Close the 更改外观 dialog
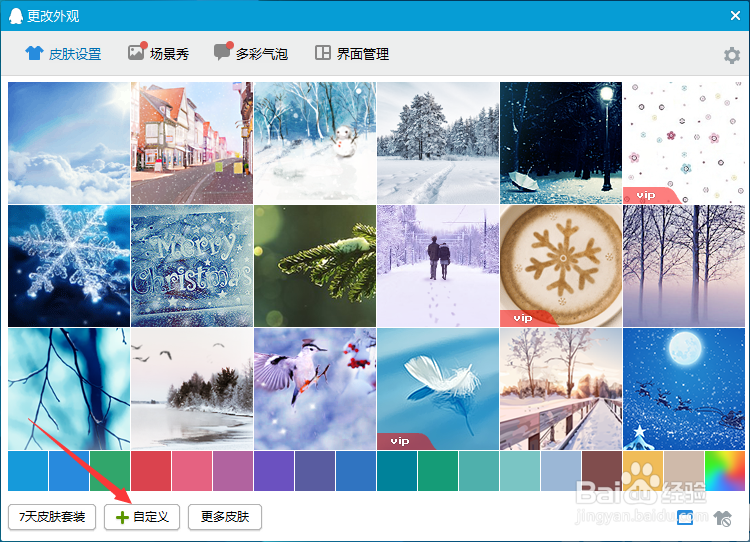The image size is (750, 542). [735, 16]
